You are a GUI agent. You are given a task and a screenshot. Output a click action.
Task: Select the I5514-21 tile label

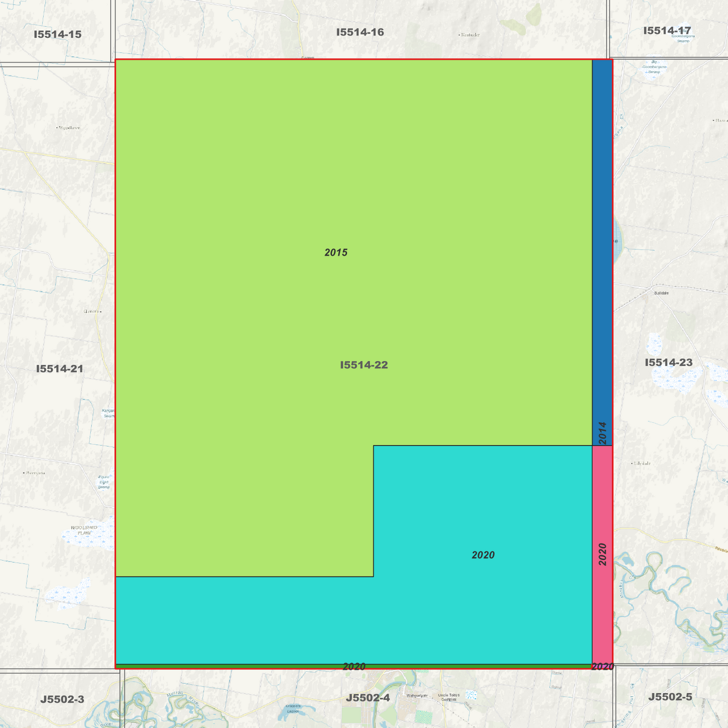59,369
